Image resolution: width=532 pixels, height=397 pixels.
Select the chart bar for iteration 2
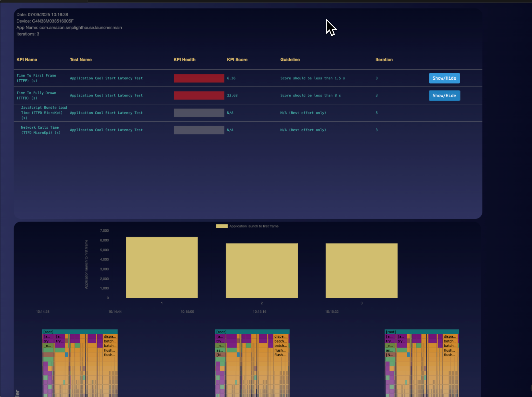pyautogui.click(x=261, y=270)
